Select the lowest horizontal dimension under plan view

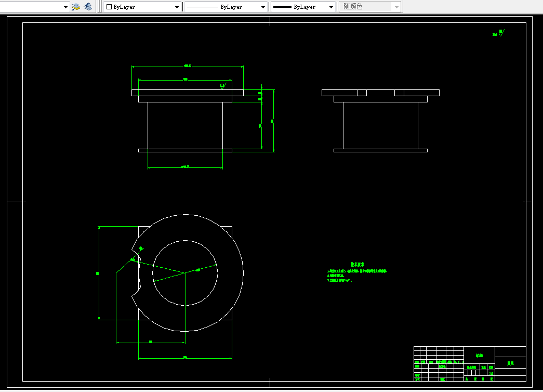[x=185, y=357]
